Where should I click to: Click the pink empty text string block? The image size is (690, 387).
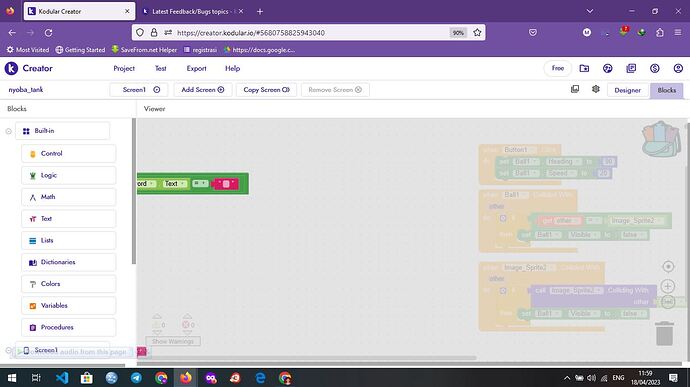coord(226,184)
